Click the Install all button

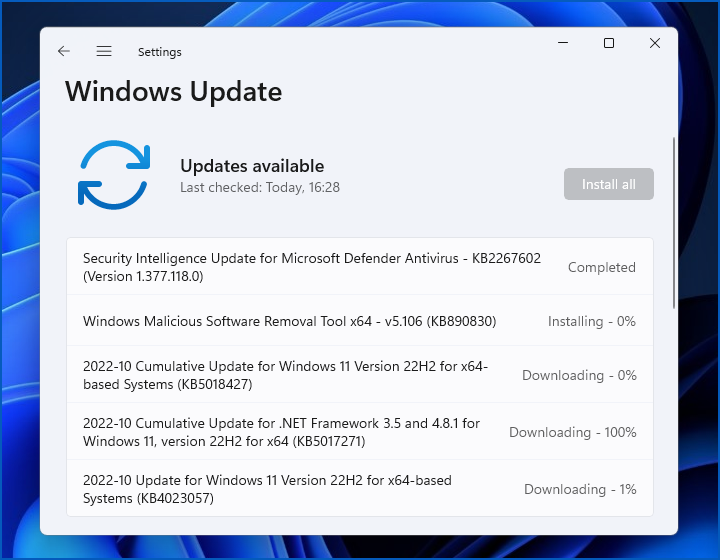(x=608, y=184)
